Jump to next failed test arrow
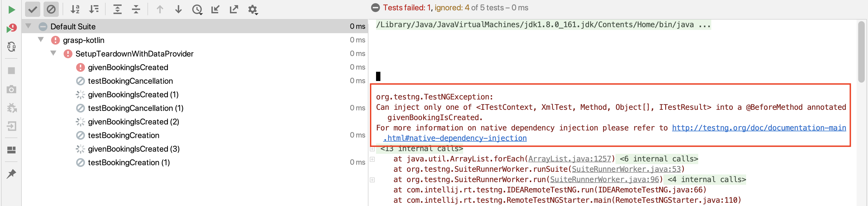Viewport: 868px width, 206px height. pyautogui.click(x=178, y=10)
